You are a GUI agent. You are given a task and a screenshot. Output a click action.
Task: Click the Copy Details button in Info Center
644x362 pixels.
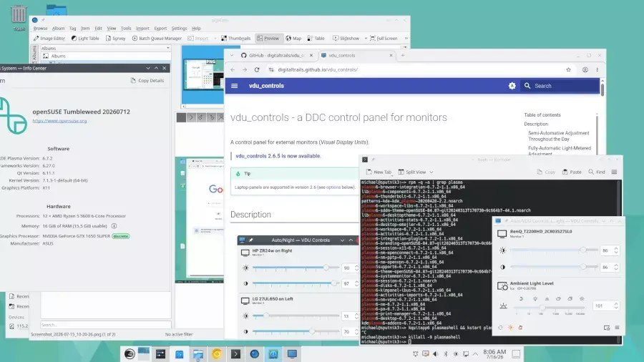point(147,80)
